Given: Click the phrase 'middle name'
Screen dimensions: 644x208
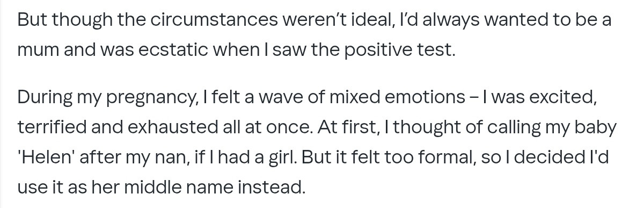Looking at the screenshot, I should tap(186, 188).
